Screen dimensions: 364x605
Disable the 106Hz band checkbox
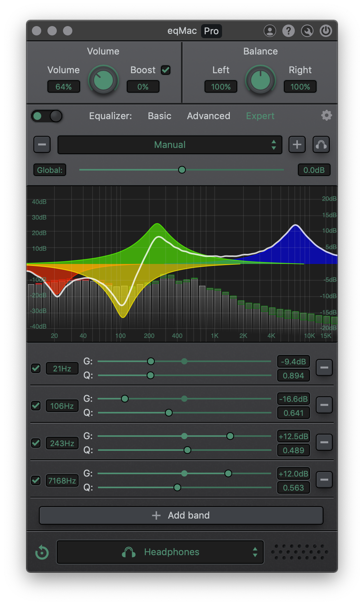pyautogui.click(x=36, y=406)
